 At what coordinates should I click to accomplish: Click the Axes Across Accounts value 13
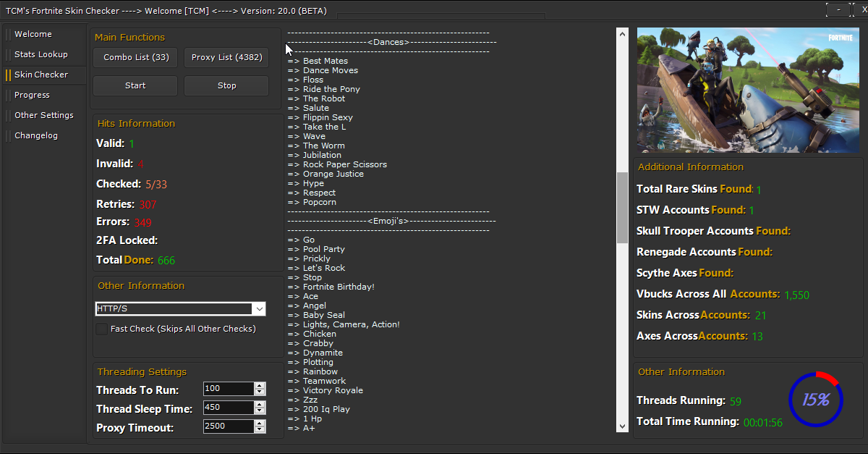(x=757, y=337)
